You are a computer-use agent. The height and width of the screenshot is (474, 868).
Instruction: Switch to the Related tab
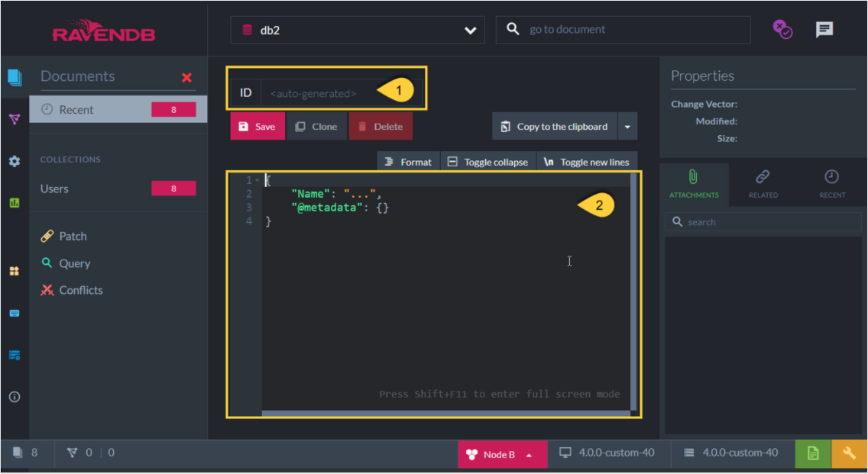coord(763,184)
